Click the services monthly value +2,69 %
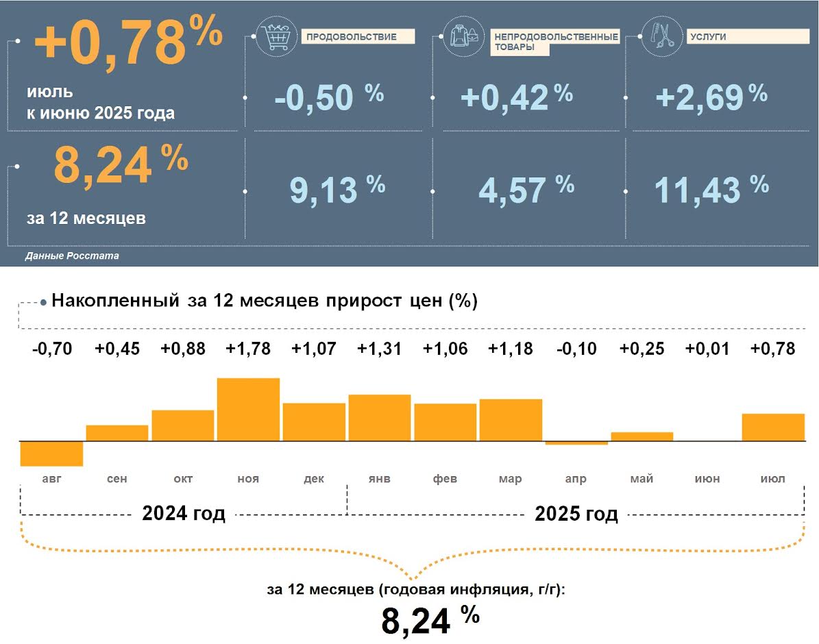The height and width of the screenshot is (644, 819). 711,97
